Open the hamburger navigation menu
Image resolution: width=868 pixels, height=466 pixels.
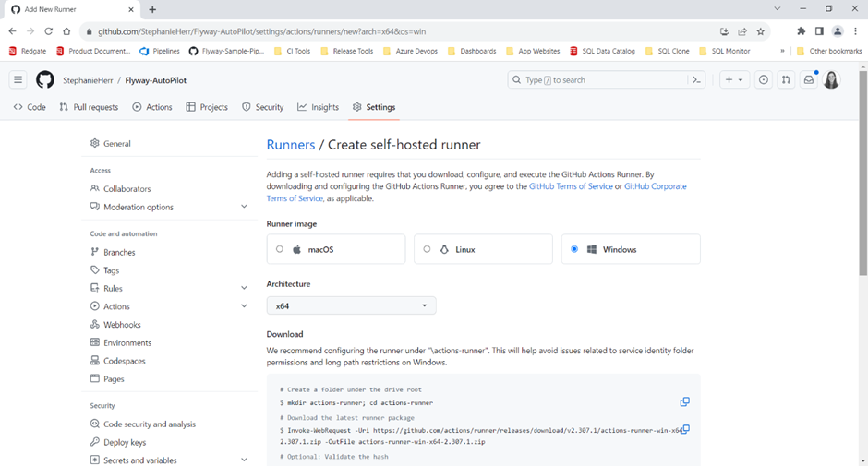tap(18, 80)
